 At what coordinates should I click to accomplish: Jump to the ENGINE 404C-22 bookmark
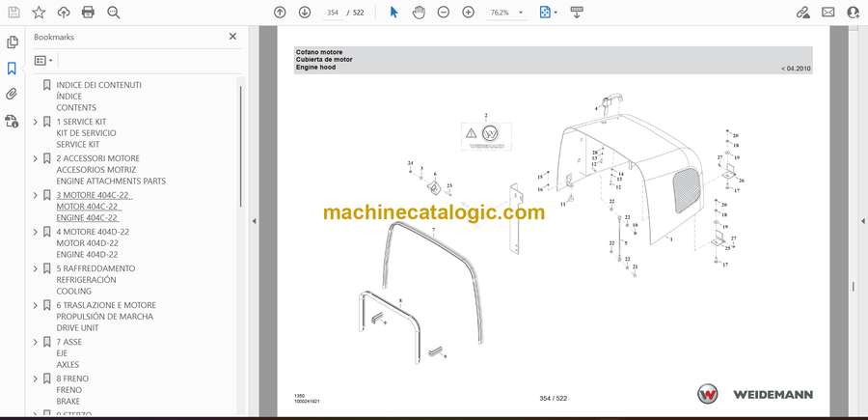point(87,218)
